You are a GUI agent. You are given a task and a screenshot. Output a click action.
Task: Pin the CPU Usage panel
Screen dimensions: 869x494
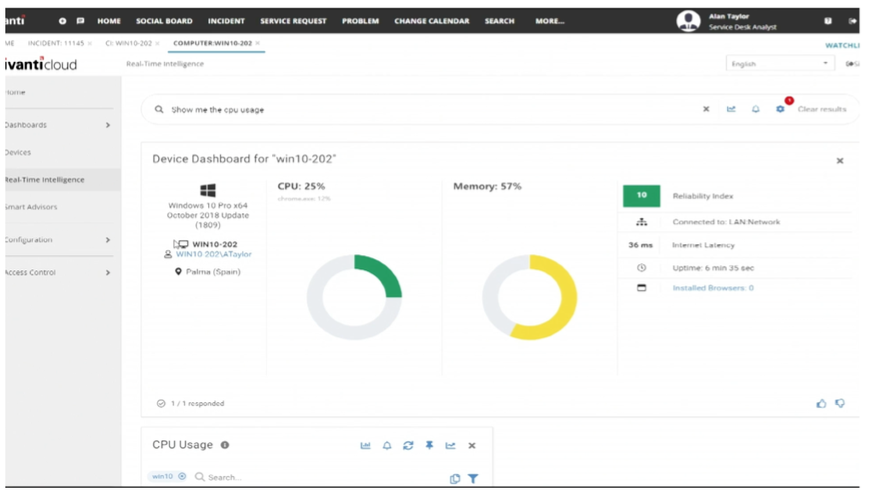pos(430,445)
